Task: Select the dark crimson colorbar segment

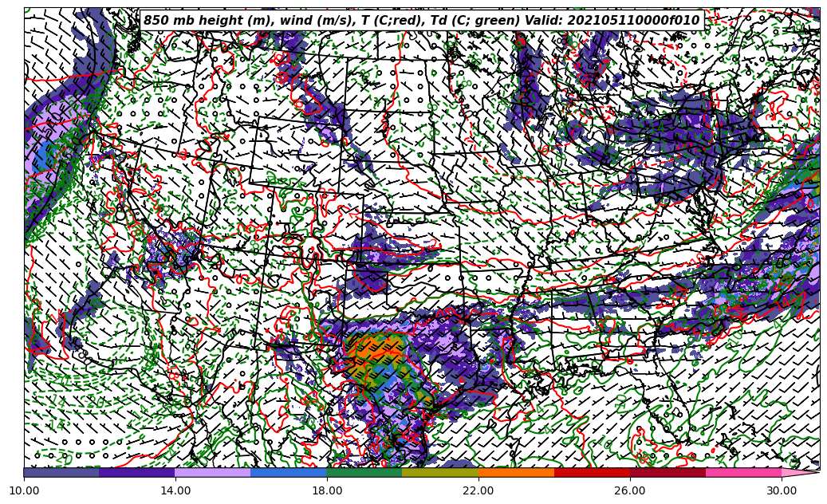Action: (668, 473)
